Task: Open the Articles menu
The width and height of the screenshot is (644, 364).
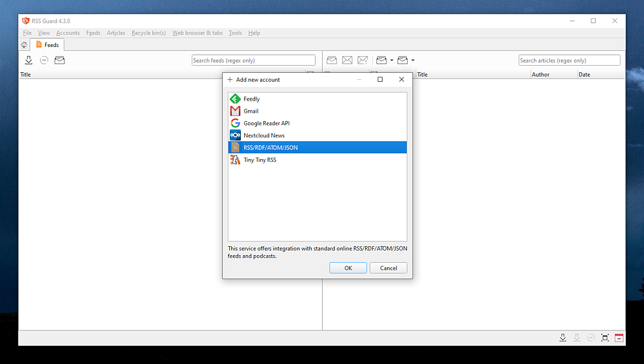Action: tap(116, 33)
